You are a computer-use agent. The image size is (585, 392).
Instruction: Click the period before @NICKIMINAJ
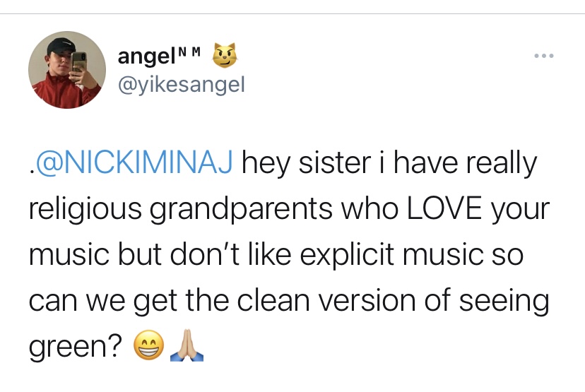pos(31,172)
